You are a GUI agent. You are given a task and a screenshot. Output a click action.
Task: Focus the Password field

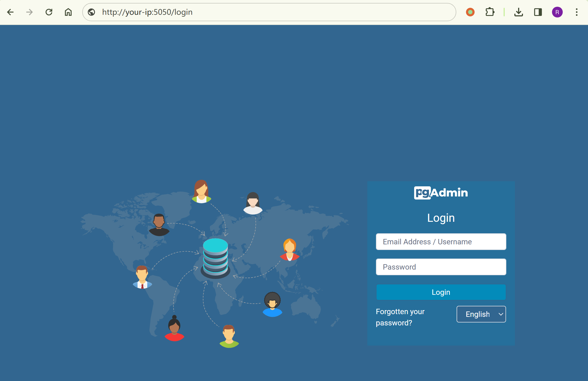[441, 267]
